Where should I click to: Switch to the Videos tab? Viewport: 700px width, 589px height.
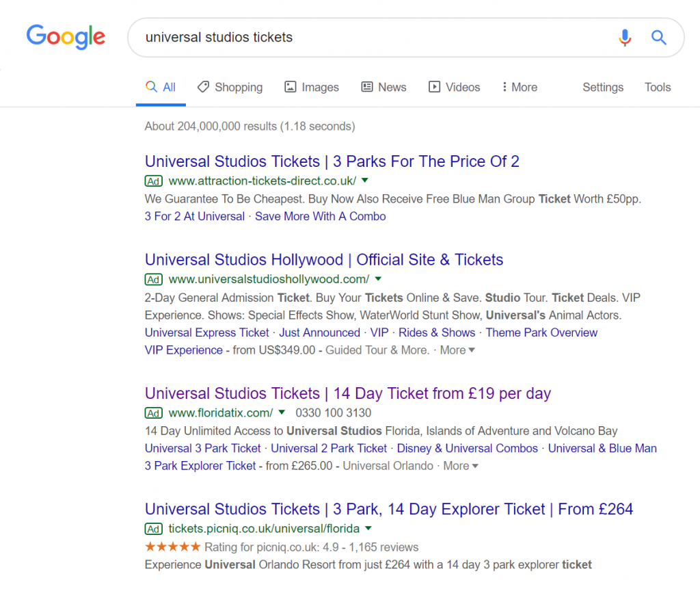(x=454, y=87)
